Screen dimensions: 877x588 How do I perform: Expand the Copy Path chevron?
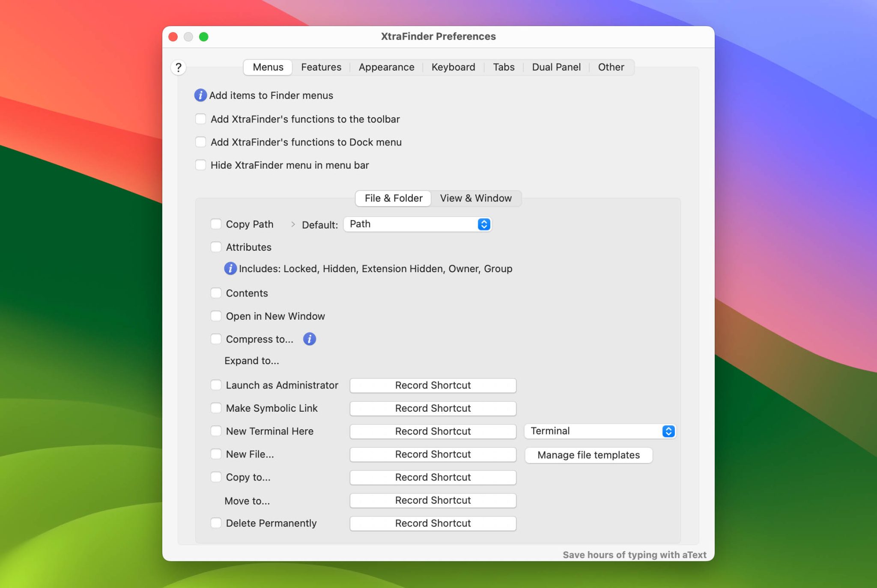coord(293,224)
